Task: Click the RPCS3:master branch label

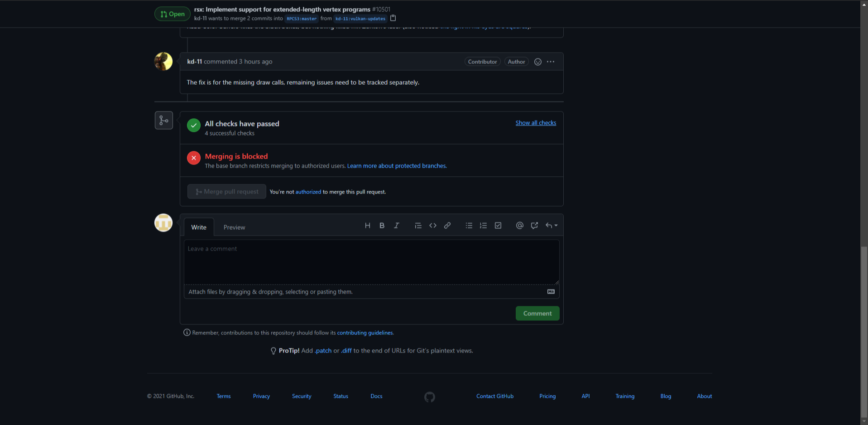Action: pyautogui.click(x=302, y=19)
